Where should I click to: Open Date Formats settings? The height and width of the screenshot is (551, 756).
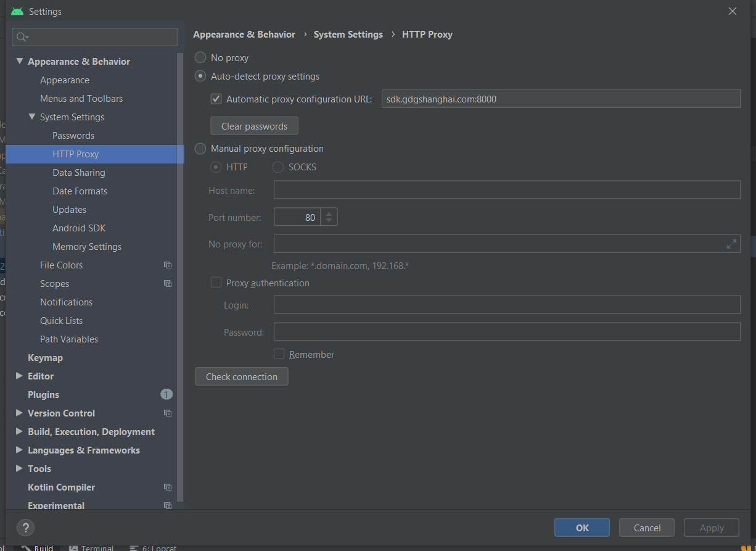[80, 191]
